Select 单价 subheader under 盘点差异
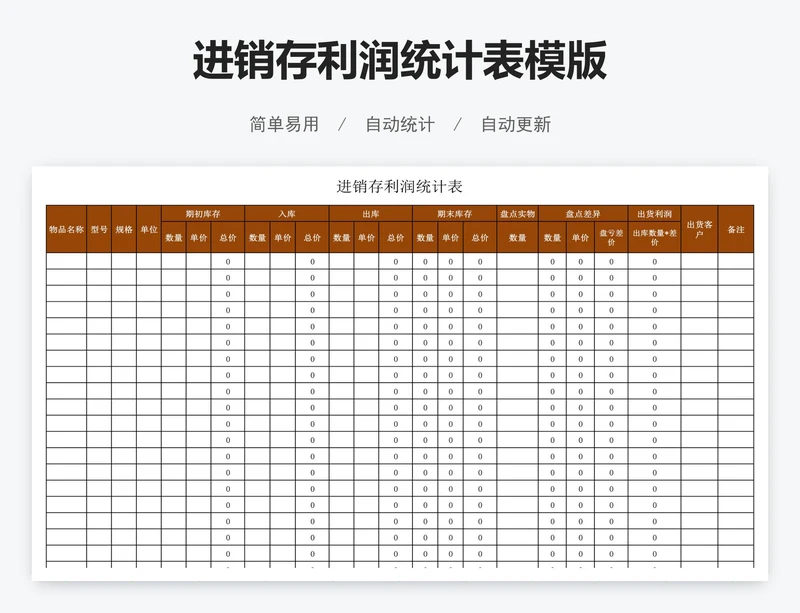 [580, 237]
